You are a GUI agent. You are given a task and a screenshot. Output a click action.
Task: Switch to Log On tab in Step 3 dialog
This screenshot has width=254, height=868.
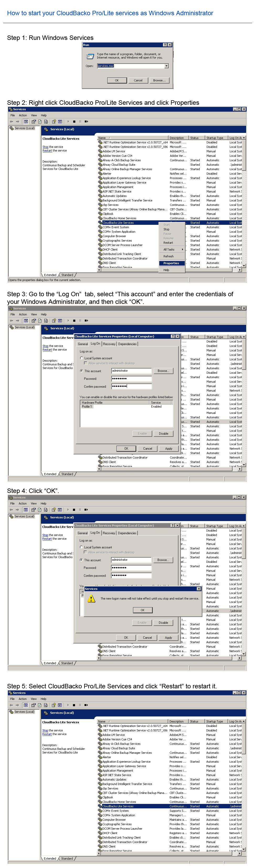(95, 343)
